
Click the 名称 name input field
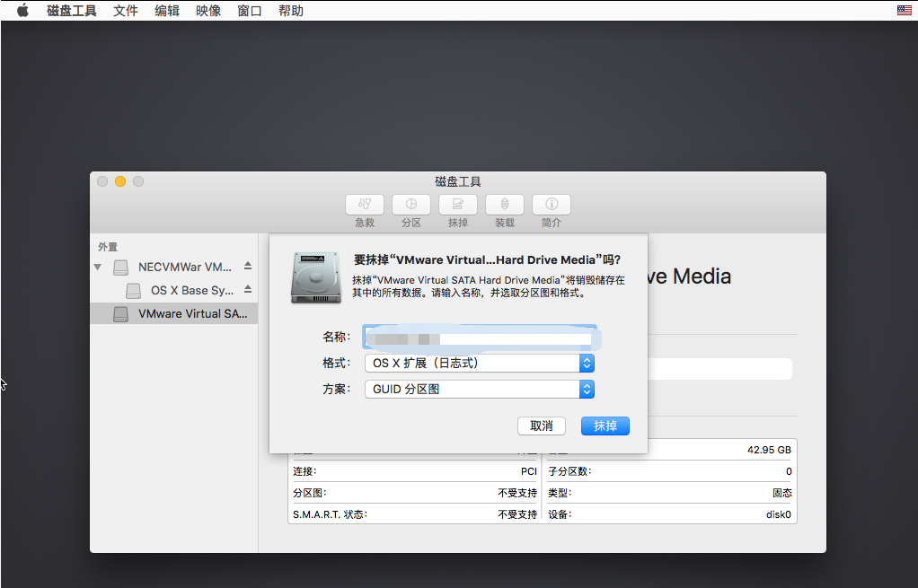[x=480, y=337]
